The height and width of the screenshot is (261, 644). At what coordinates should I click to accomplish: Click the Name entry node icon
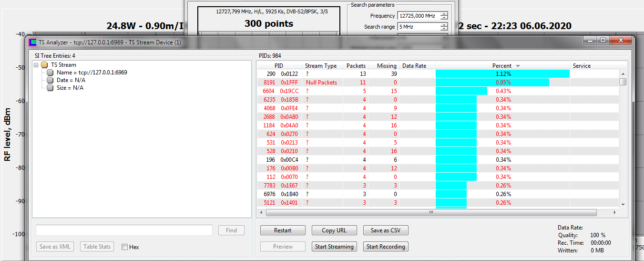coord(50,73)
